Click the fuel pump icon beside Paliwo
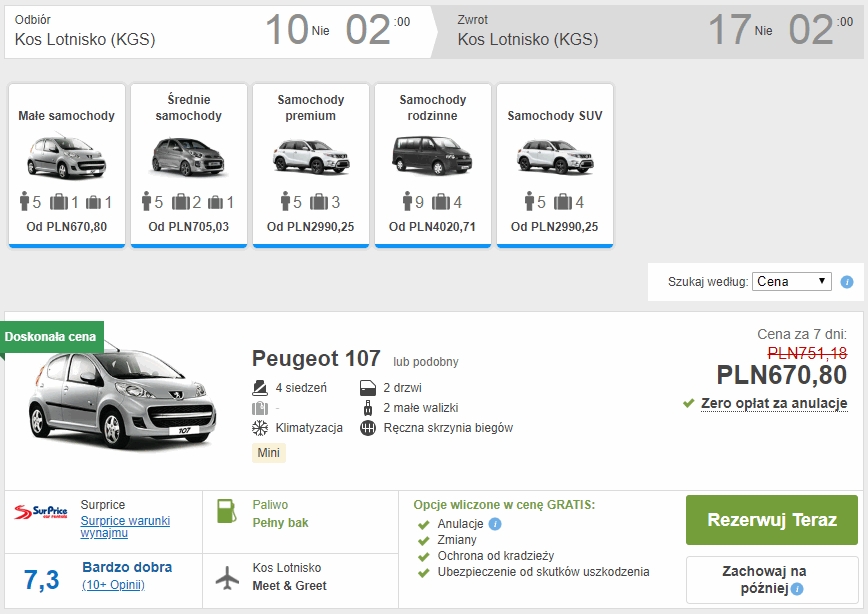This screenshot has height=614, width=868. point(226,511)
